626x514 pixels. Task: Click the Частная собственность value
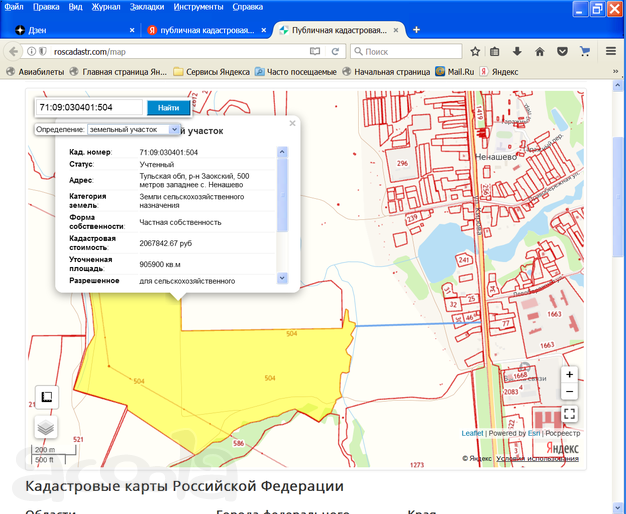pos(180,222)
